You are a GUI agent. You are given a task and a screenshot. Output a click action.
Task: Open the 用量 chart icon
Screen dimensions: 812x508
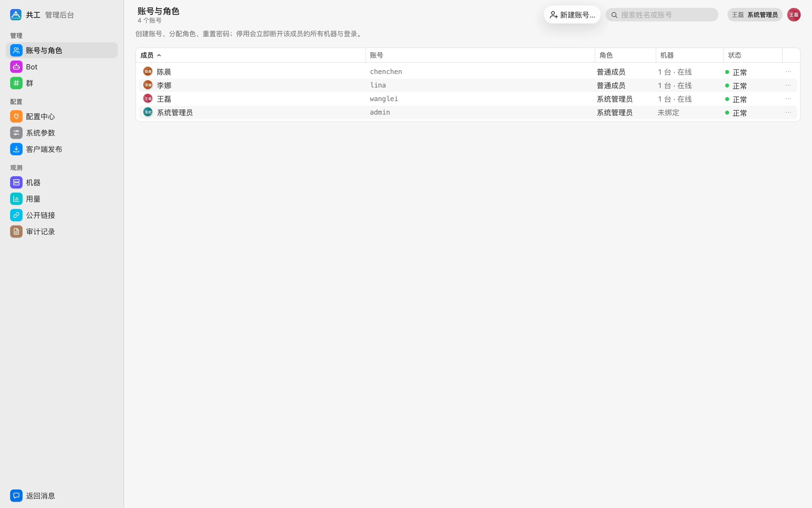pos(16,199)
